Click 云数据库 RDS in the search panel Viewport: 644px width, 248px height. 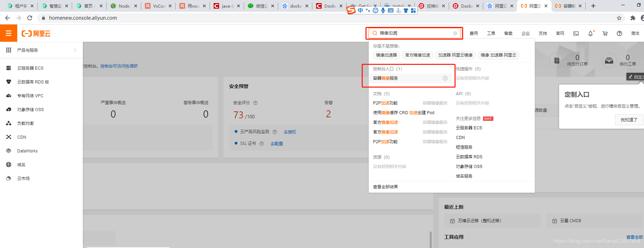coord(469,157)
